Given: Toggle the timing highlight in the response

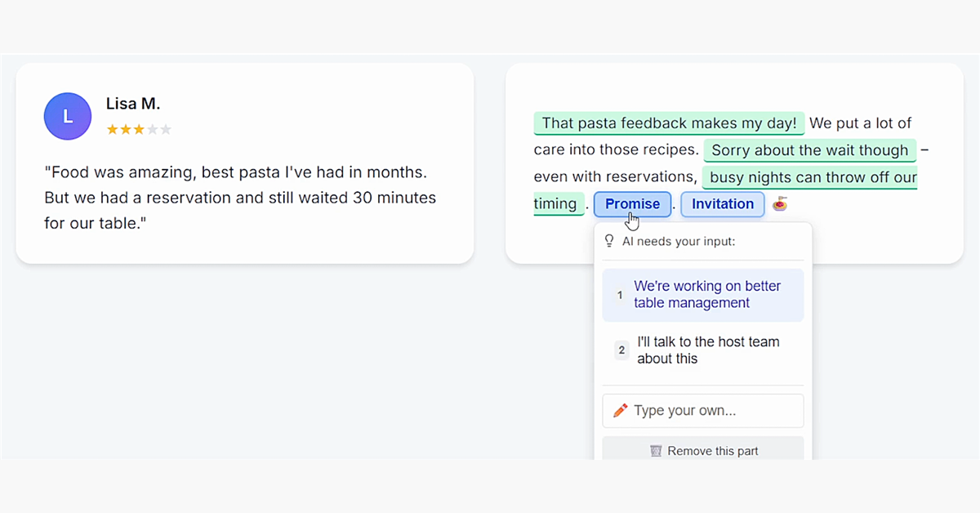Looking at the screenshot, I should pyautogui.click(x=559, y=203).
